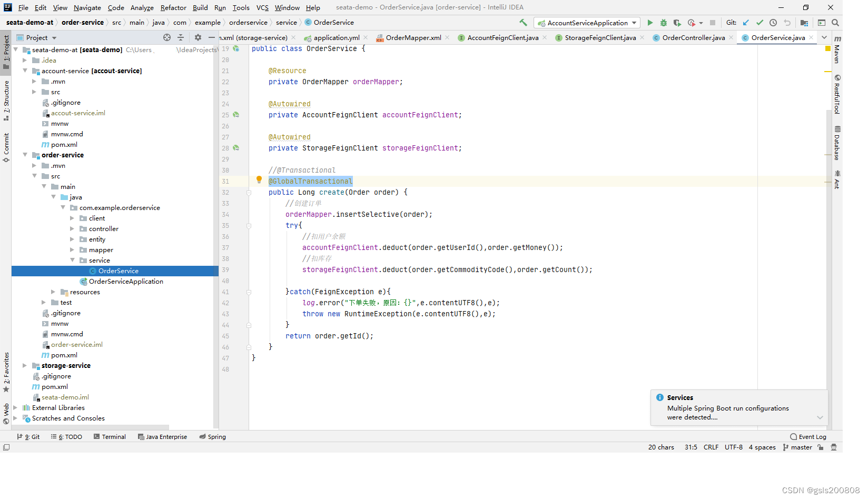Click the Git Commit checkmark icon
The image size is (868, 500).
759,23
